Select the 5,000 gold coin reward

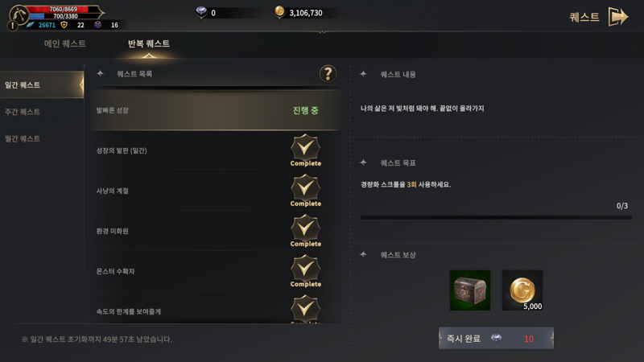pos(522,290)
